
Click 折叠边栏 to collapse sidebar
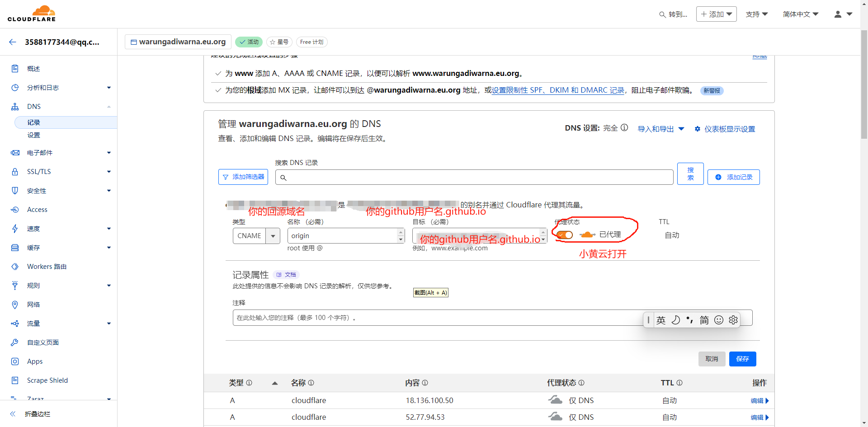pos(38,414)
